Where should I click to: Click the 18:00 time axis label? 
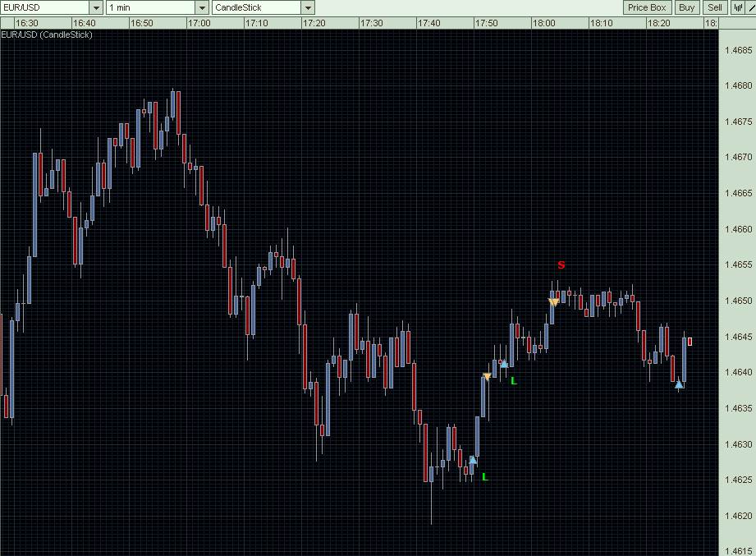544,23
